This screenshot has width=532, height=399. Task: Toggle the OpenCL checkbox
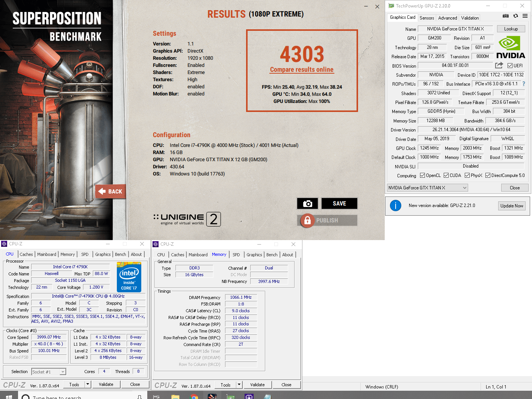click(422, 175)
